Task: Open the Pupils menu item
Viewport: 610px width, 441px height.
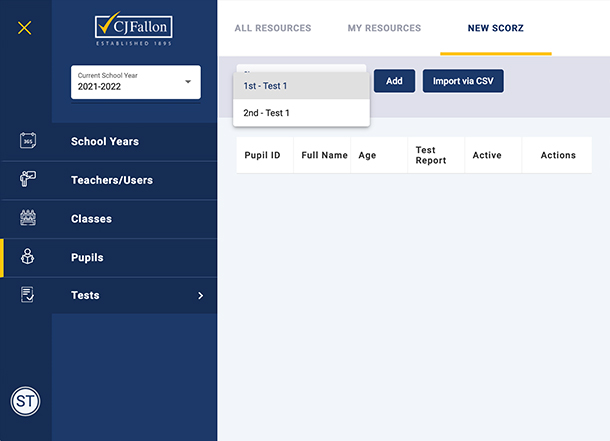Action: pyautogui.click(x=109, y=257)
